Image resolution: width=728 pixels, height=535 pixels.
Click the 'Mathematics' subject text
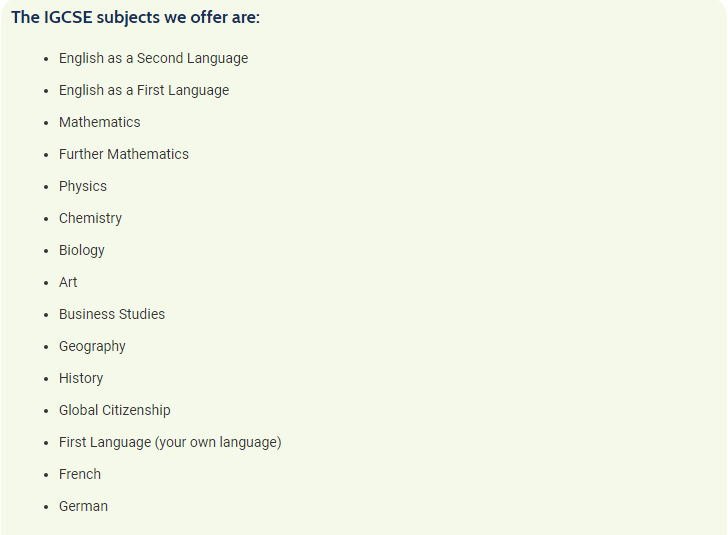point(100,122)
